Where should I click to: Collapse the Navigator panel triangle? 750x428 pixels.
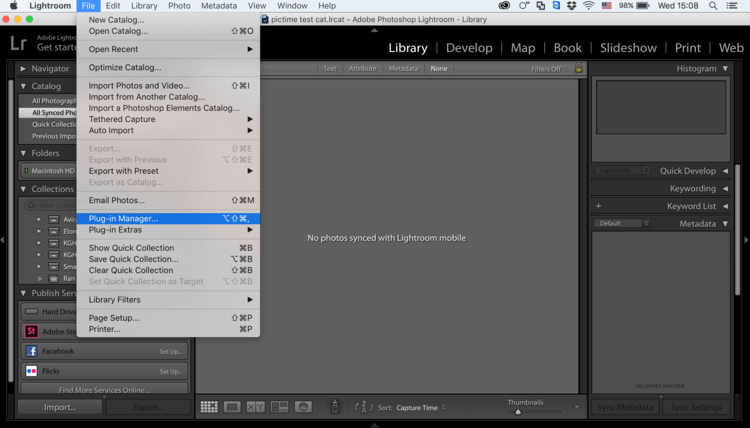[x=23, y=69]
